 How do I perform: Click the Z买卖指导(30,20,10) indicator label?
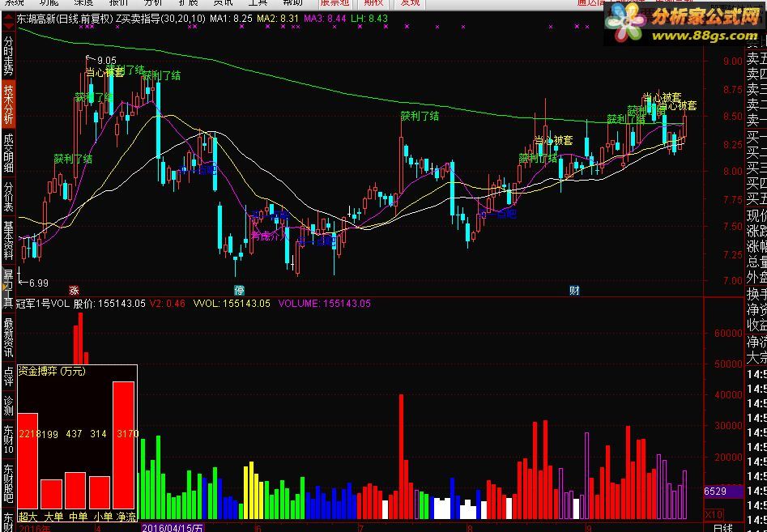(160, 19)
